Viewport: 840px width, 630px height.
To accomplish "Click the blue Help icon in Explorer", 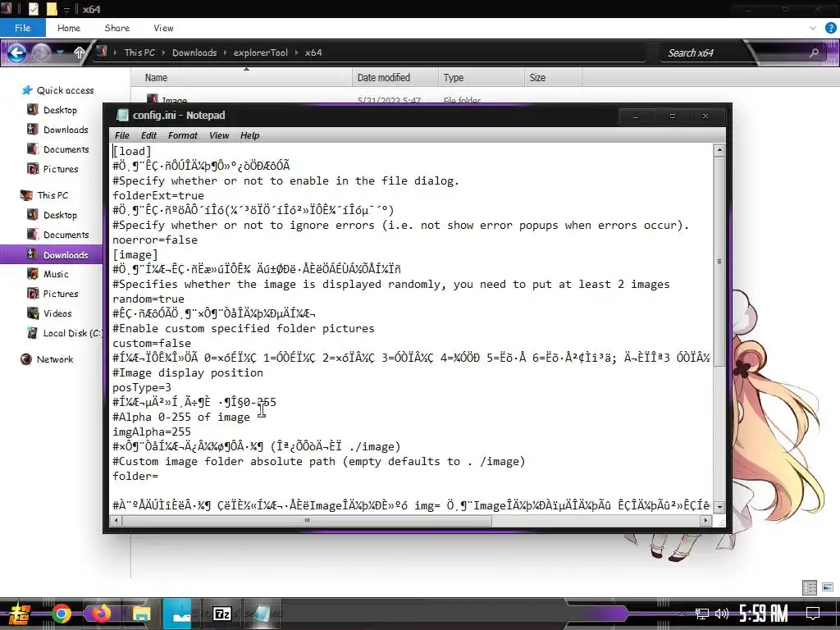I will [831, 28].
